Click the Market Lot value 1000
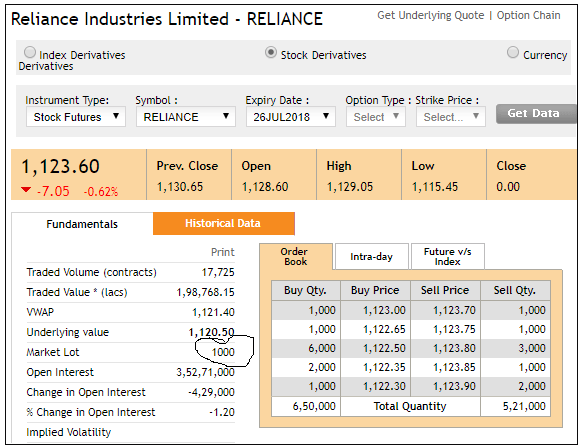Viewport: 582px width, 448px height. pyautogui.click(x=223, y=352)
